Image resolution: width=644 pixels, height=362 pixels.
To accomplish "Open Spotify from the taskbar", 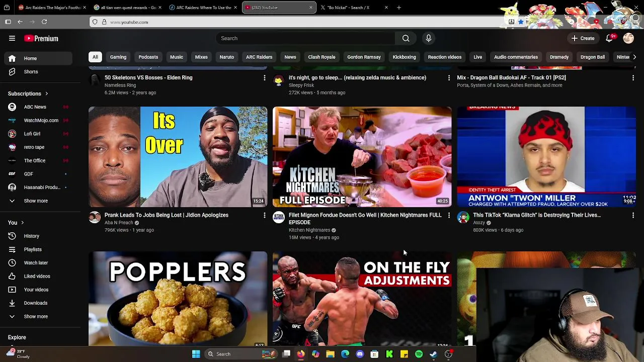I will 419,354.
